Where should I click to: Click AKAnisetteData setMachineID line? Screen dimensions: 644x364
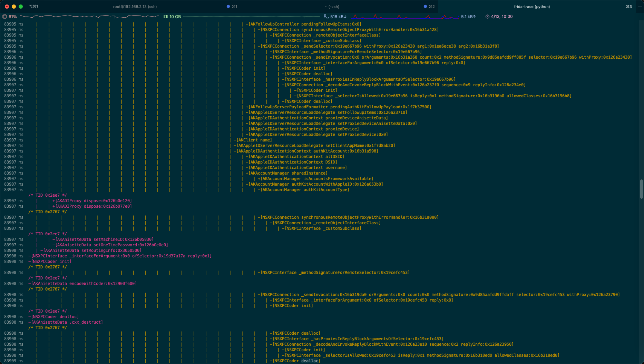point(103,239)
